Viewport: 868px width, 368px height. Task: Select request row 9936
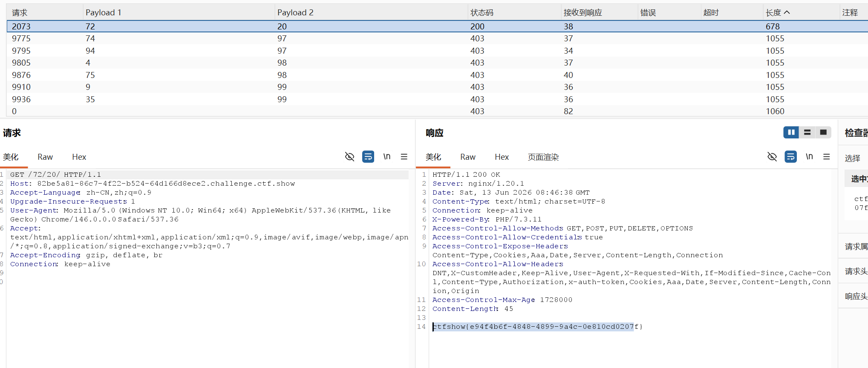[437, 99]
